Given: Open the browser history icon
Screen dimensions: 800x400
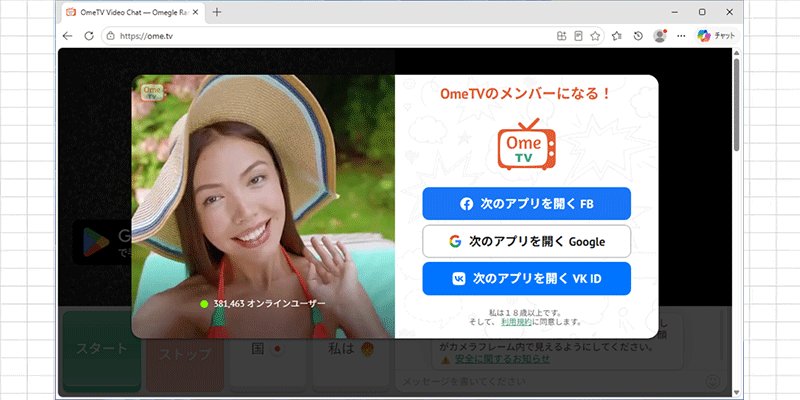Looking at the screenshot, I should pyautogui.click(x=638, y=36).
